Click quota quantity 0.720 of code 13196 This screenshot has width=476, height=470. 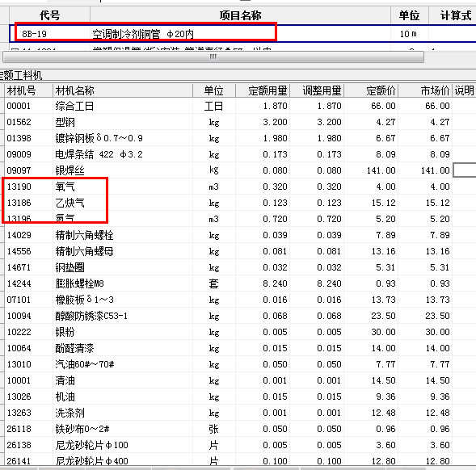275,219
